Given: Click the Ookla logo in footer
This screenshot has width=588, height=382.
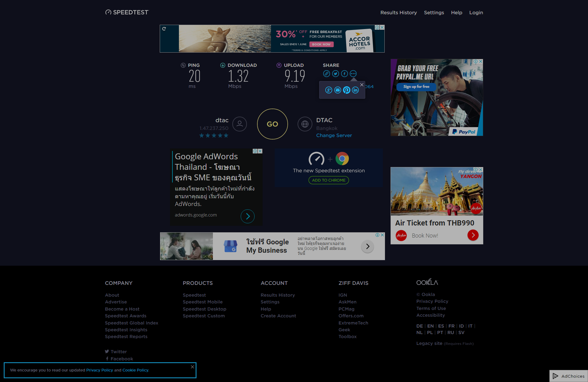Looking at the screenshot, I should 427,282.
